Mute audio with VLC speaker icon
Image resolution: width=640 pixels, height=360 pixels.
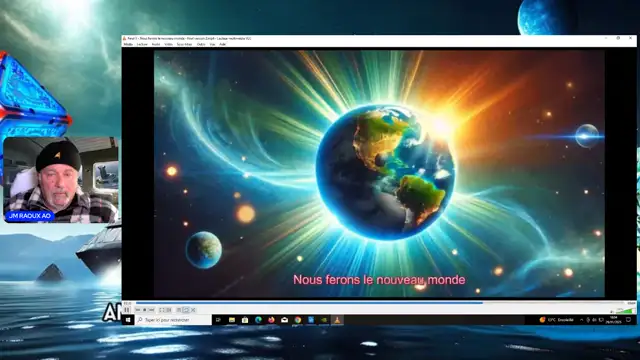[611, 312]
